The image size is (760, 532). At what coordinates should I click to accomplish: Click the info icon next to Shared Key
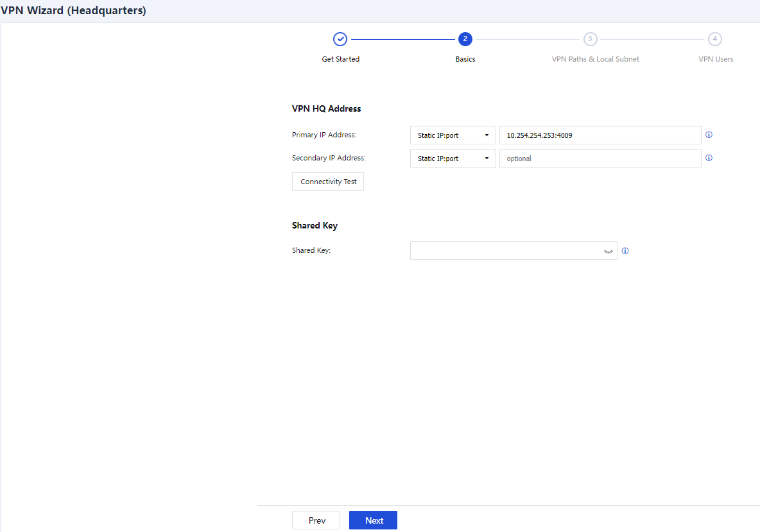click(x=625, y=251)
